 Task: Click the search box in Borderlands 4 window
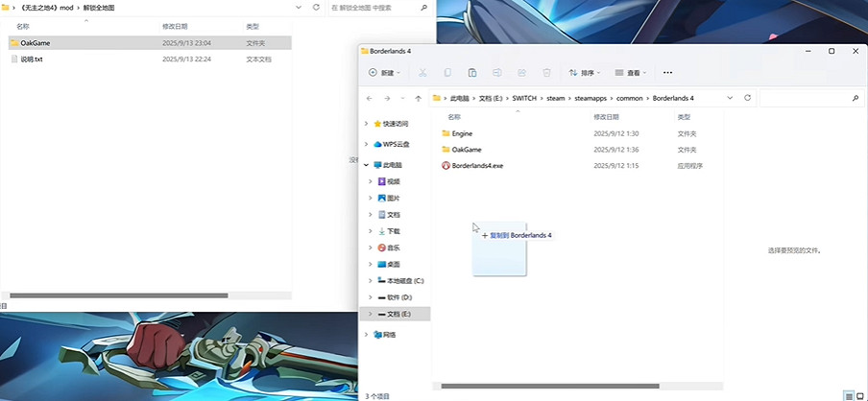811,98
